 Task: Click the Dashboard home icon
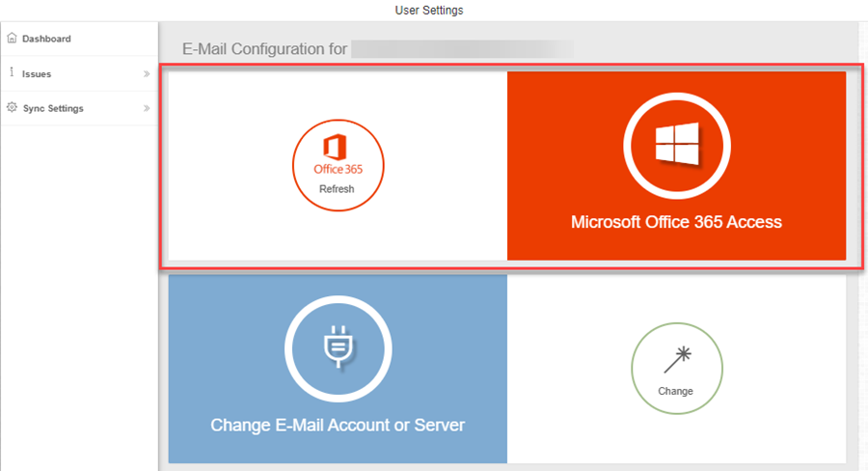pos(12,38)
